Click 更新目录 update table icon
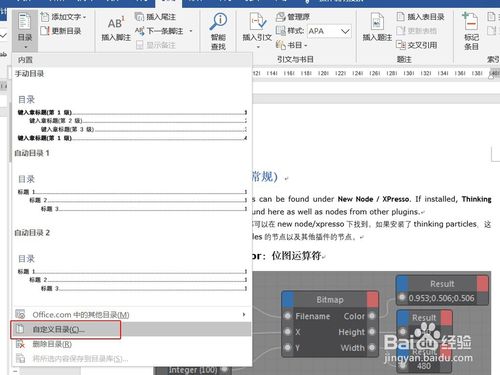This screenshot has width=500, height=375. 45,31
